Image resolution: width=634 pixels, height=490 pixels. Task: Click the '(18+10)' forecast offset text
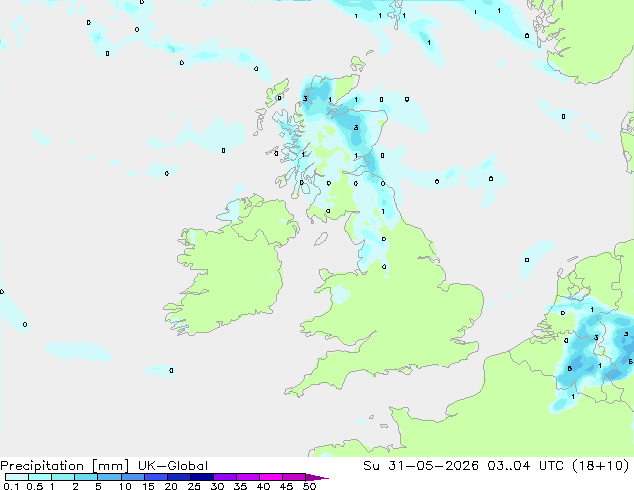click(x=600, y=466)
